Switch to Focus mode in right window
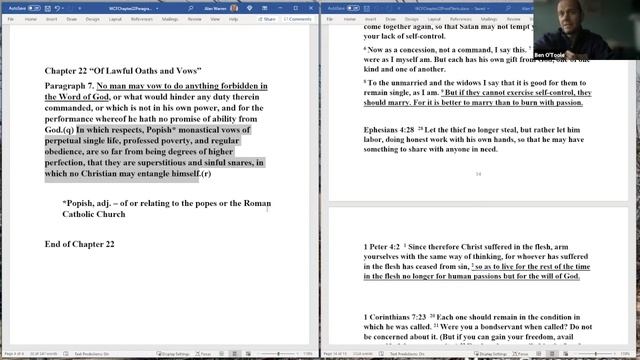 coord(520,354)
